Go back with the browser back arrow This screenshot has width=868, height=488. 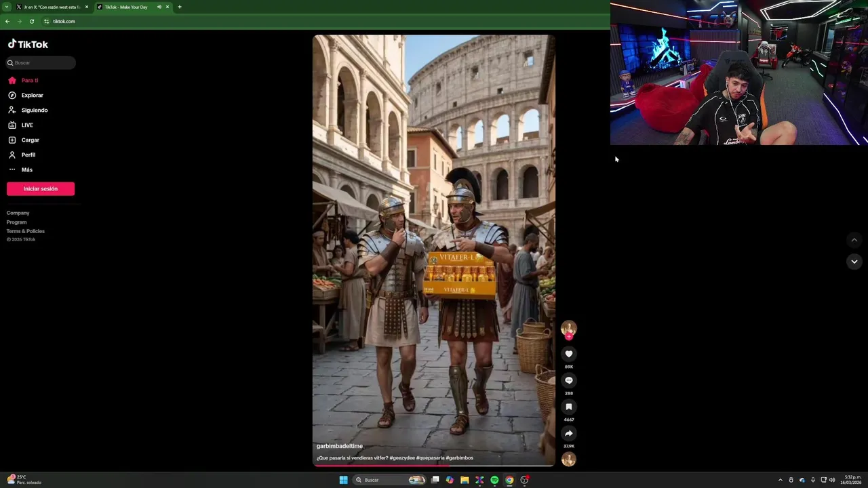(x=7, y=22)
